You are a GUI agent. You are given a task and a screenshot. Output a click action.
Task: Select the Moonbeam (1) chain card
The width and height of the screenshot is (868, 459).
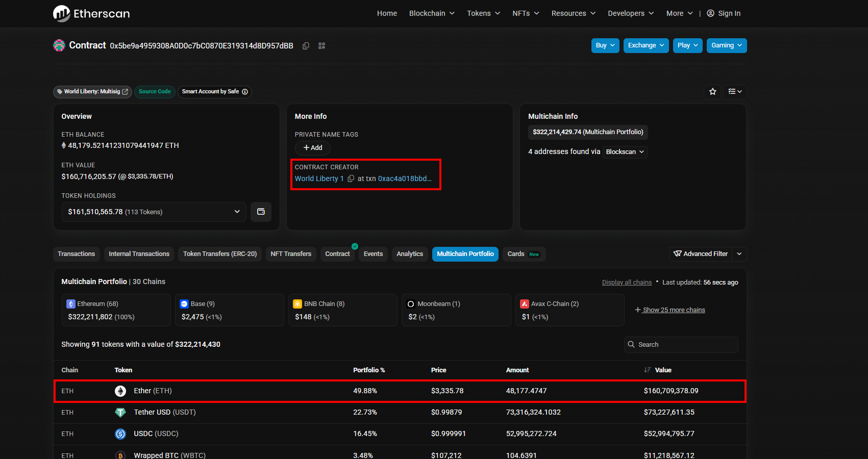(x=456, y=310)
